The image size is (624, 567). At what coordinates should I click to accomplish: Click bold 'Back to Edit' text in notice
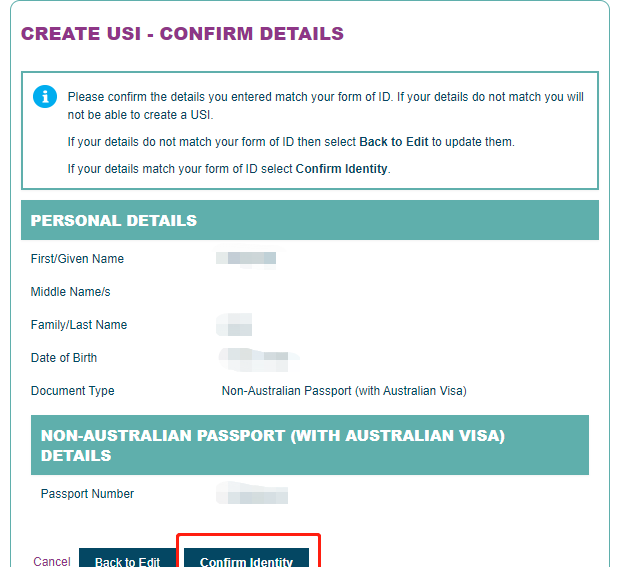pyautogui.click(x=394, y=142)
